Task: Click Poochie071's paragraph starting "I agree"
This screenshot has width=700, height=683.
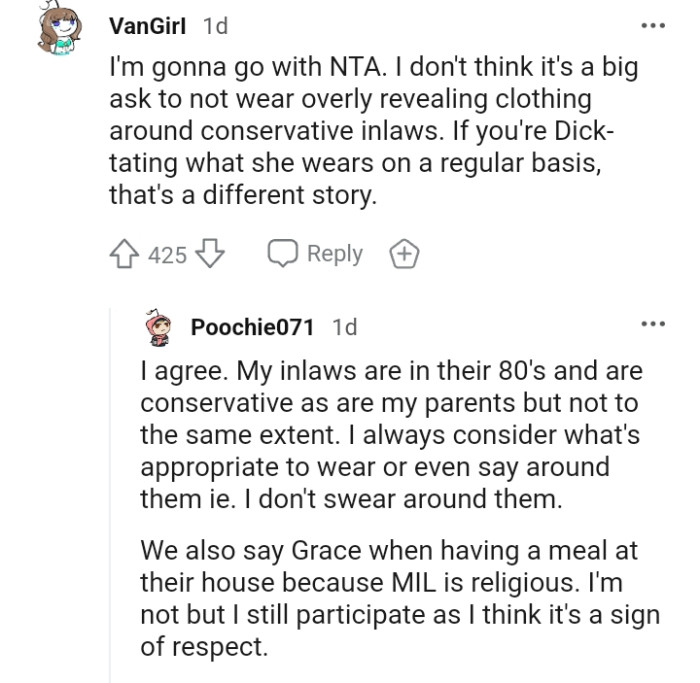Action: [x=390, y=435]
